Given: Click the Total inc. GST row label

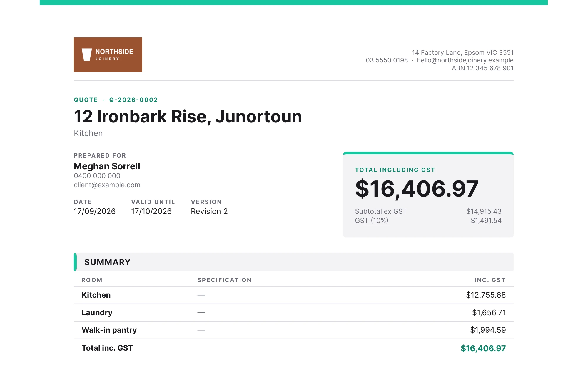Looking at the screenshot, I should (x=107, y=348).
